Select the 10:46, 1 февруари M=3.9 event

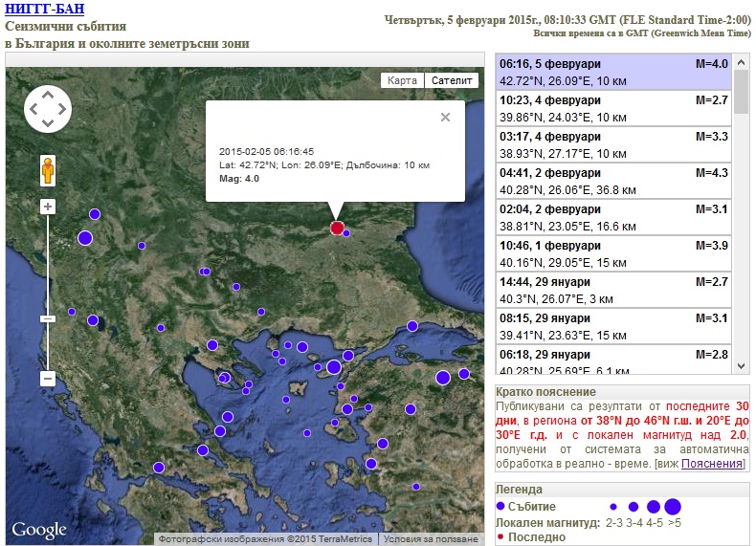pyautogui.click(x=613, y=253)
